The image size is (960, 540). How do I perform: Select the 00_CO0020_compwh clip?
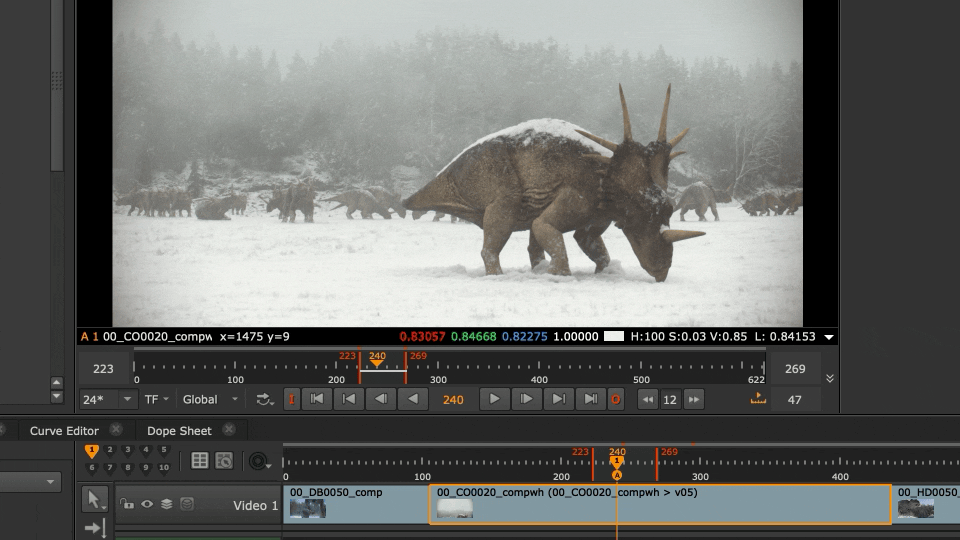tap(661, 504)
